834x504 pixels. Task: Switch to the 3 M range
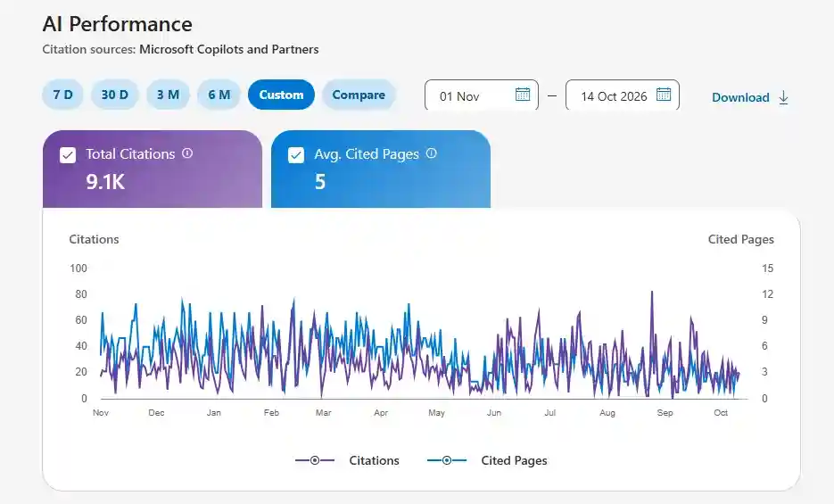tap(168, 95)
